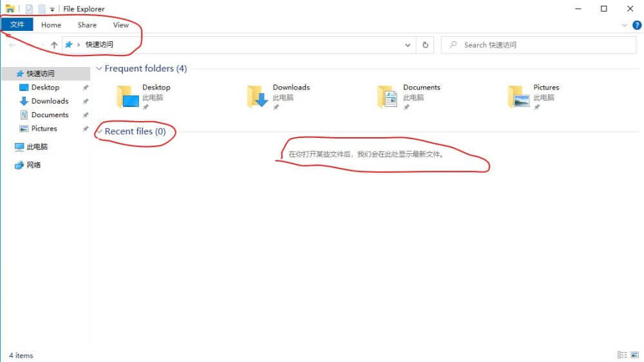Screen dimensions: 644x362
Task: Switch to details view in status bar
Action: click(622, 355)
